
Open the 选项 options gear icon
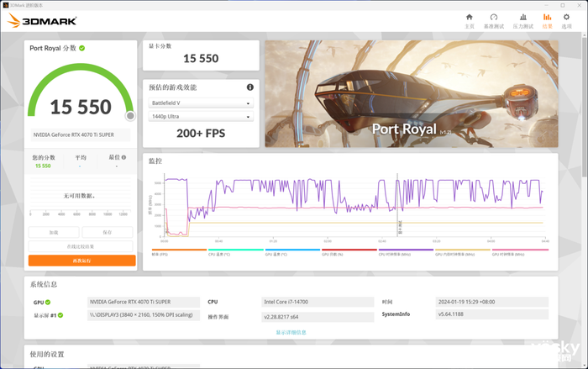click(566, 18)
